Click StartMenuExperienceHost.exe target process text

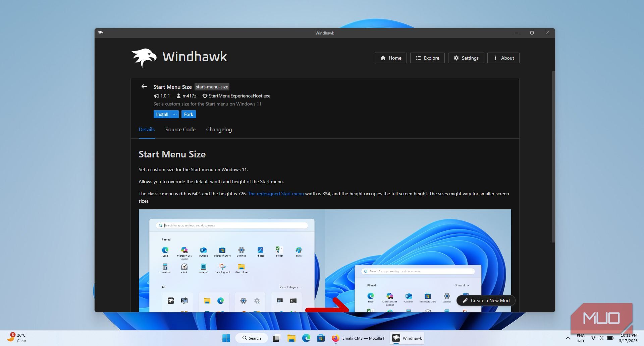click(x=239, y=96)
